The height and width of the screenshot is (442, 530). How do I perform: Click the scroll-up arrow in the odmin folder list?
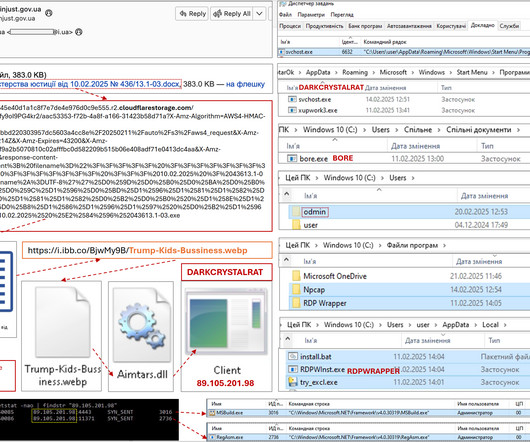pyautogui.click(x=286, y=194)
